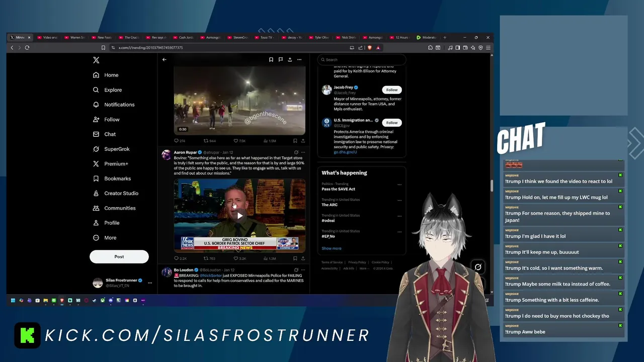Open Bookmarks icon in sidebar

[x=96, y=178]
